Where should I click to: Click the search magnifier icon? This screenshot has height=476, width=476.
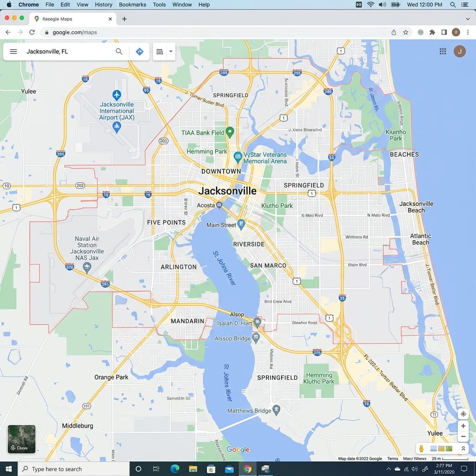click(119, 52)
